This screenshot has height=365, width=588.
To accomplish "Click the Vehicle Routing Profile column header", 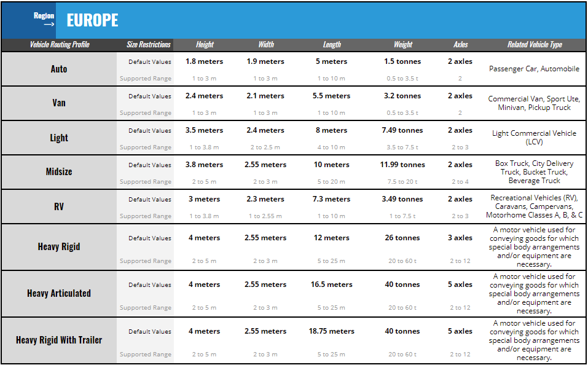I will [58, 44].
